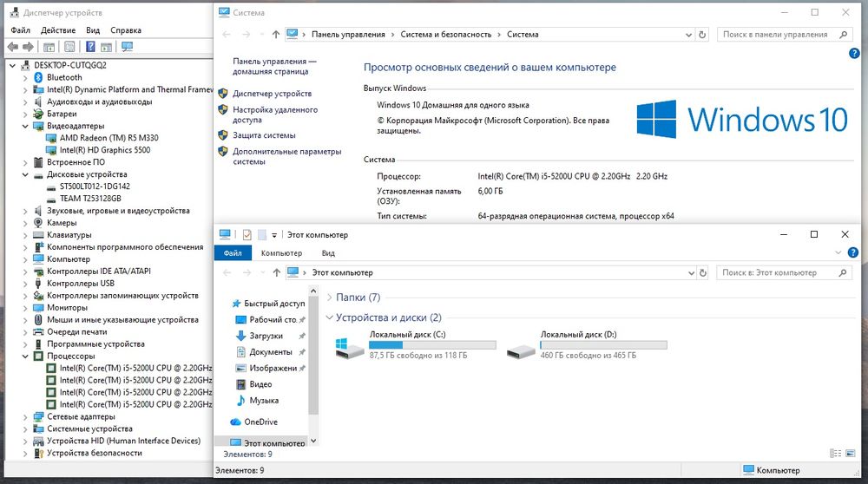Click the OneDrive cloud icon in navigation pane
868x484 pixels.
click(235, 422)
